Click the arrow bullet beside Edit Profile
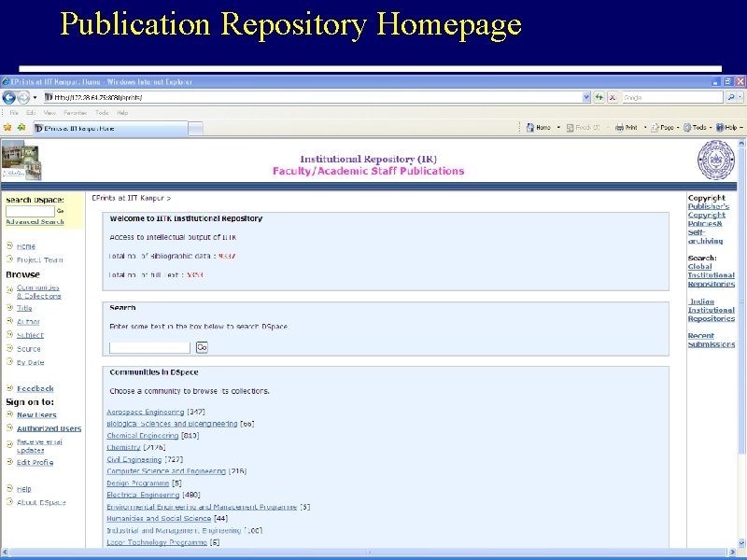The image size is (747, 560). tap(9, 461)
